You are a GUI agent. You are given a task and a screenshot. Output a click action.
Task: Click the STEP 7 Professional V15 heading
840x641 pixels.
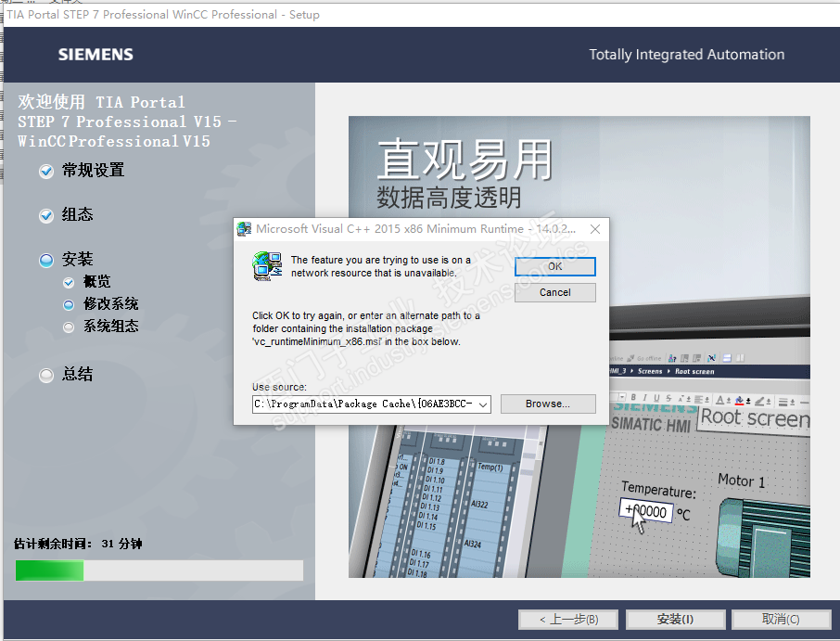(127, 122)
